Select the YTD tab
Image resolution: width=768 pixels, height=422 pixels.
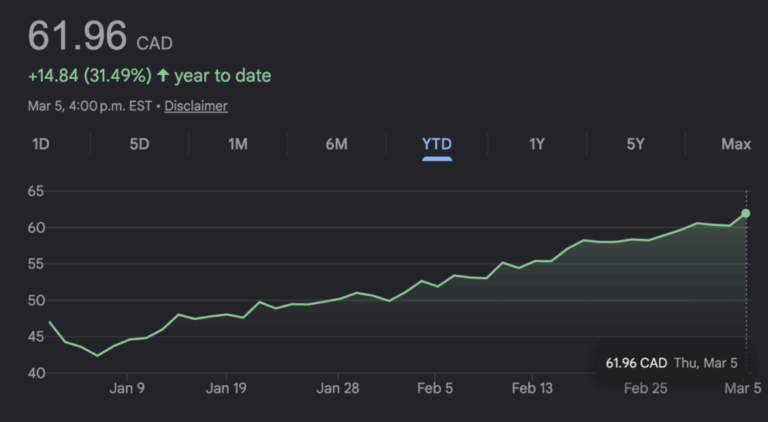tap(437, 144)
